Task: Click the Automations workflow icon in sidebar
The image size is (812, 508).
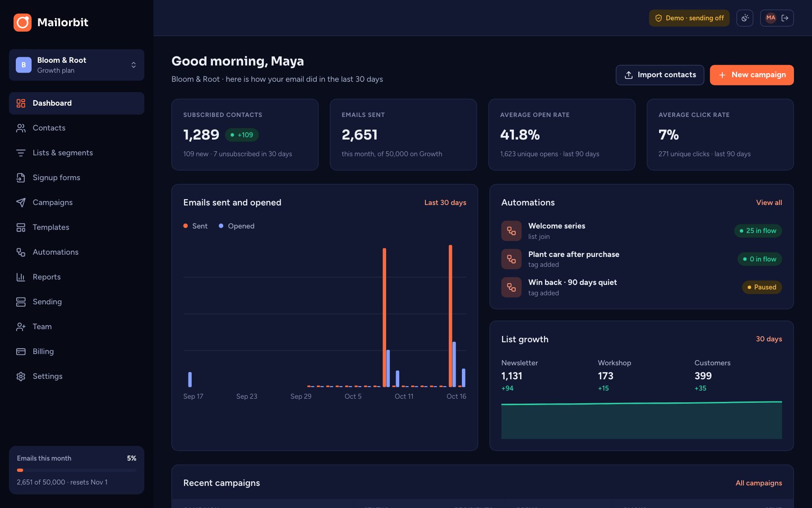Action: tap(21, 252)
